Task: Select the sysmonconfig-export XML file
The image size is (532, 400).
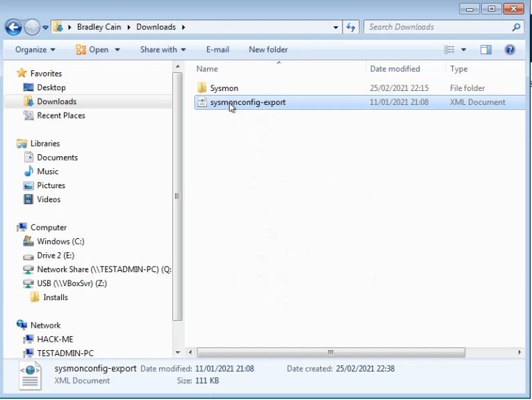Action: coord(247,102)
